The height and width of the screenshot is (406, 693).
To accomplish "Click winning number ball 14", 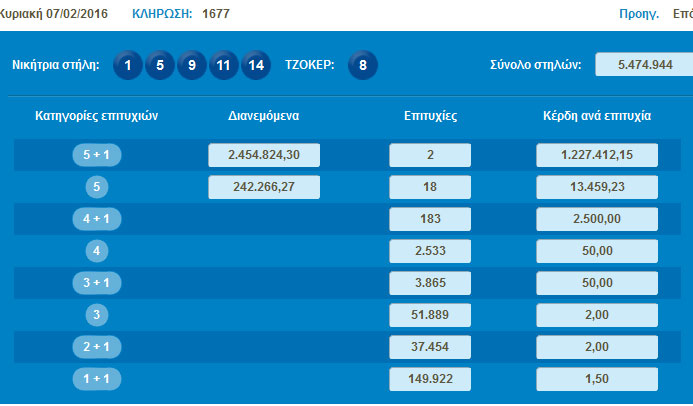I will 256,66.
